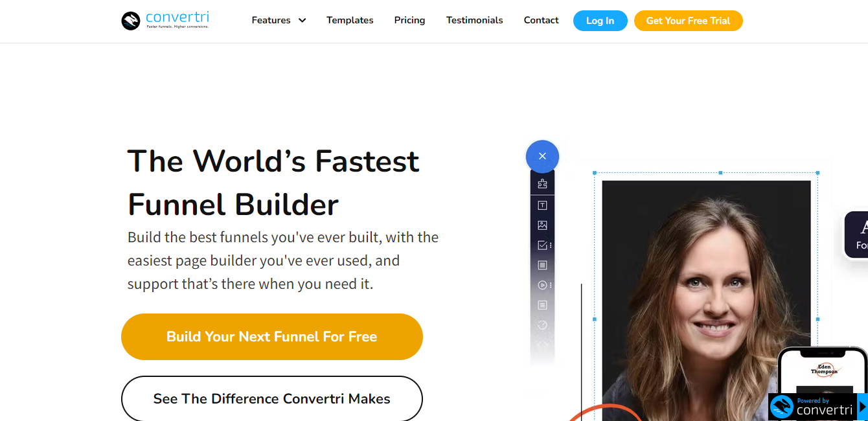
Task: Select the text block lines icon
Action: (x=542, y=305)
